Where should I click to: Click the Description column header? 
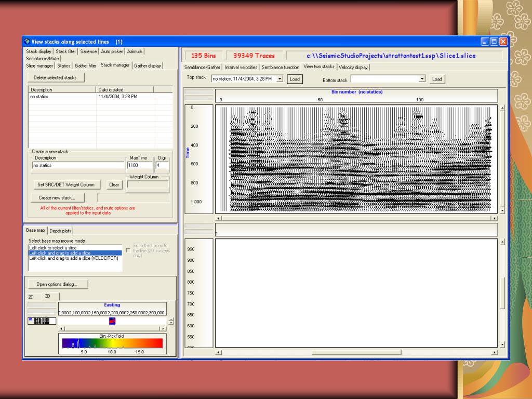click(62, 89)
